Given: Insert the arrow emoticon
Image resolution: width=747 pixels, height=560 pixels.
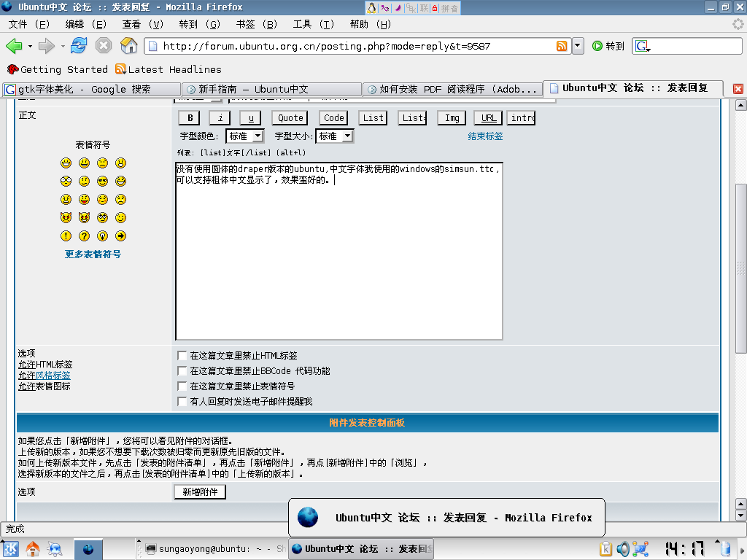Looking at the screenshot, I should (x=120, y=236).
